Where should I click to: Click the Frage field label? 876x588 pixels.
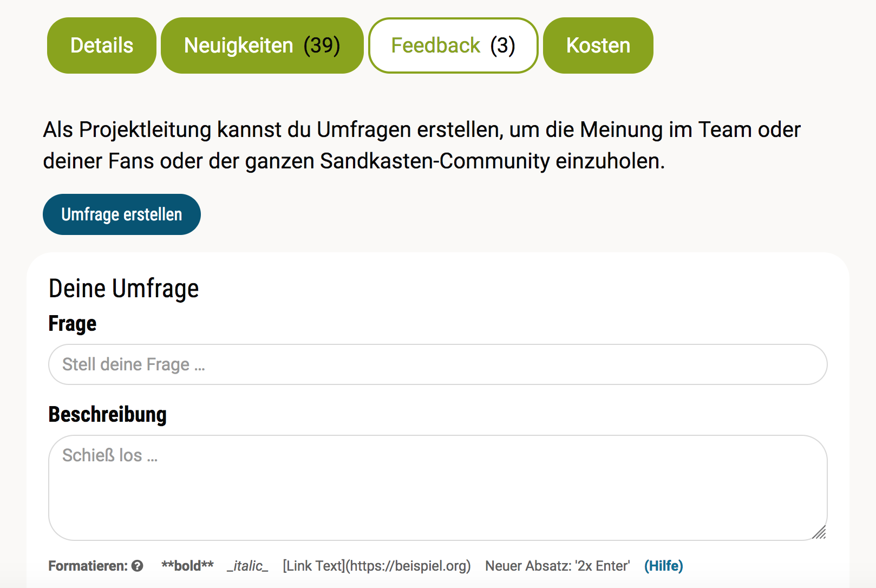click(73, 324)
